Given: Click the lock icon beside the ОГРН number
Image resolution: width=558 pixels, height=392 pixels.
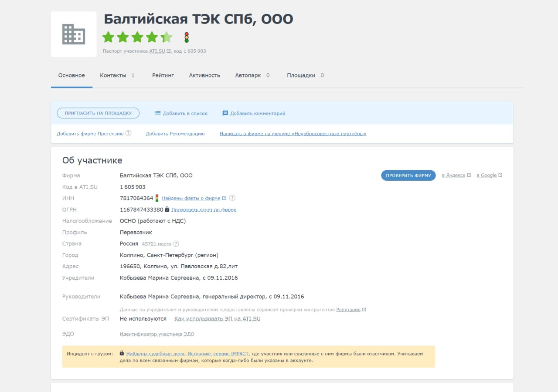Looking at the screenshot, I should 167,210.
